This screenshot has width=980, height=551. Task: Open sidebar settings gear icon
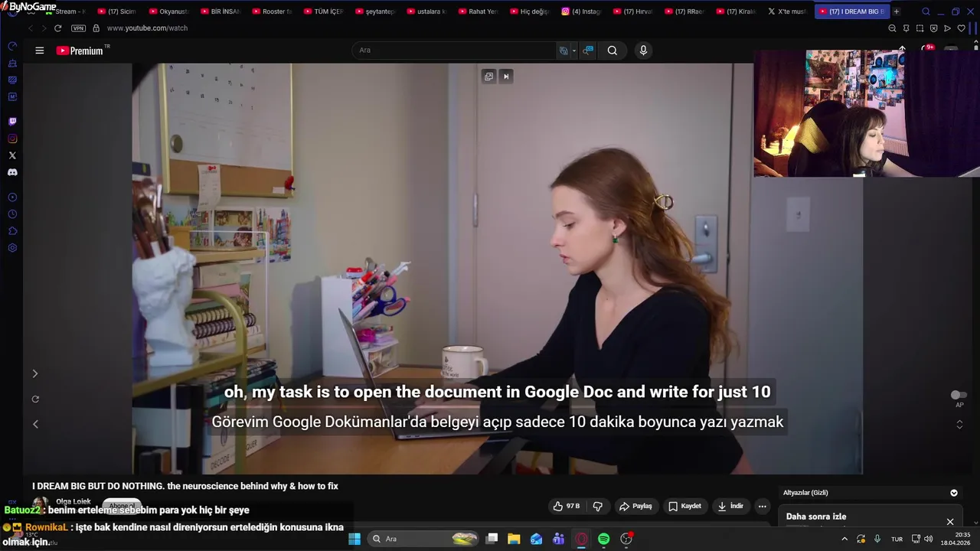pos(12,248)
